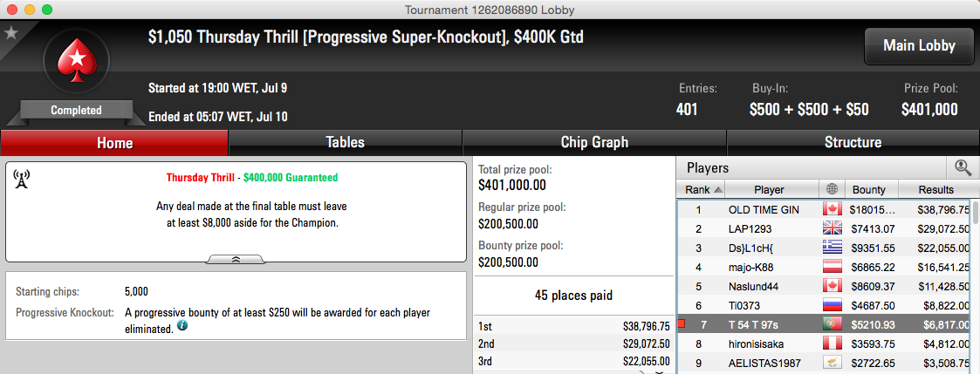Sort by the Bounty column header

(871, 190)
